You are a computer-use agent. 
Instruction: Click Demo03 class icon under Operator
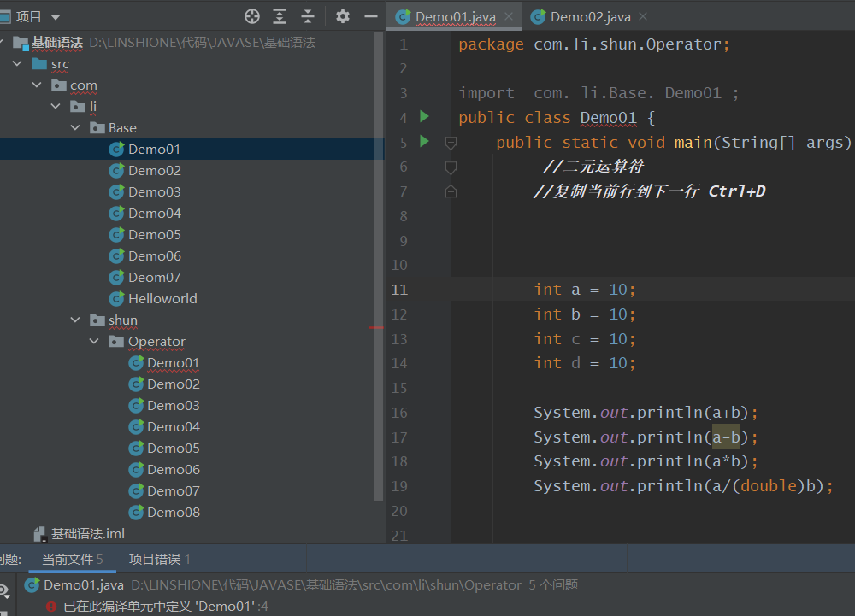(136, 405)
